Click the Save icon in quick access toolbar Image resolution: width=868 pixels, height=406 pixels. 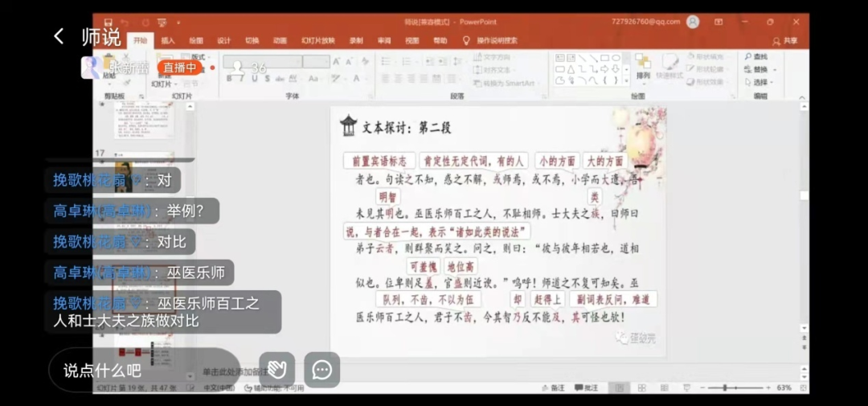[x=108, y=23]
